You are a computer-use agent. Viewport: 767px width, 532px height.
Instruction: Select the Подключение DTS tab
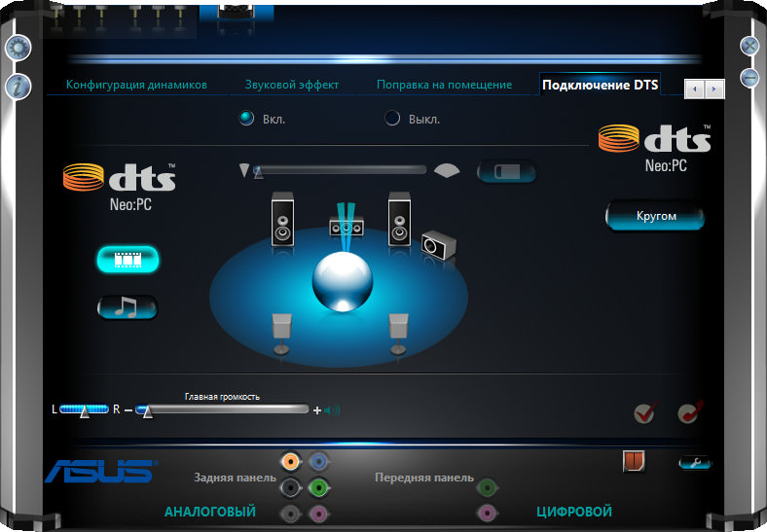point(601,85)
